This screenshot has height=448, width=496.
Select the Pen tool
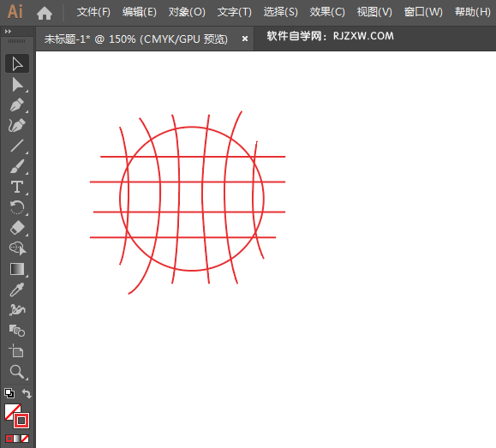[17, 105]
